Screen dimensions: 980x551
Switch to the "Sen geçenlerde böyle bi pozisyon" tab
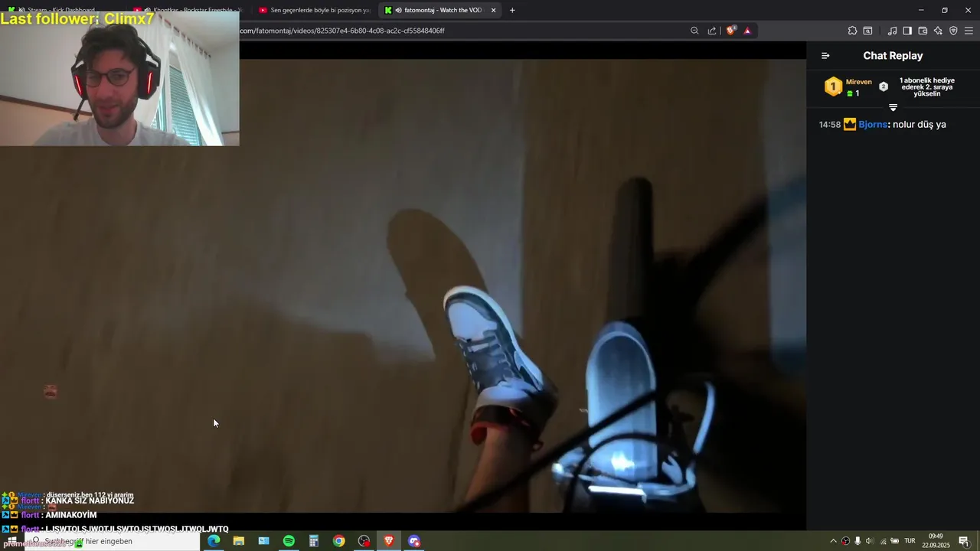coord(314,10)
